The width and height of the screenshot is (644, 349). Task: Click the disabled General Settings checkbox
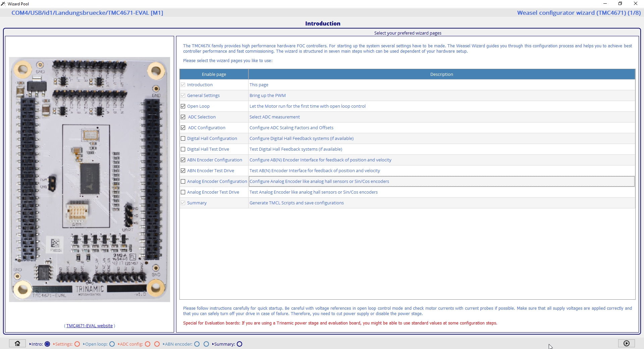[x=183, y=96]
